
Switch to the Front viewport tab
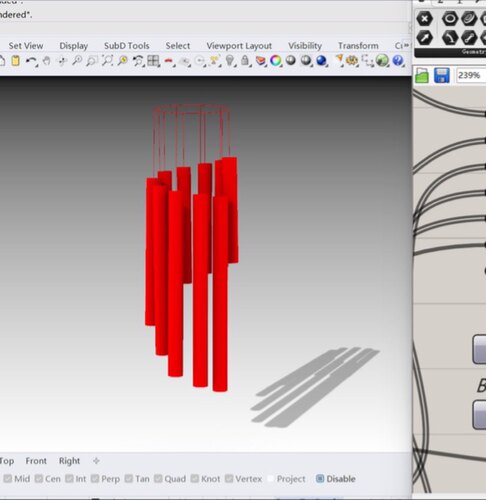[36, 461]
